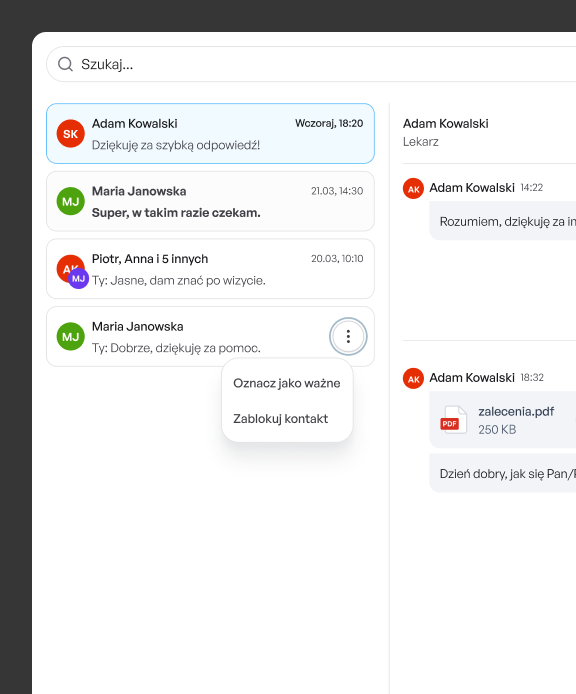
Task: Click the purple MJ badge on group avatar
Action: pos(78,278)
